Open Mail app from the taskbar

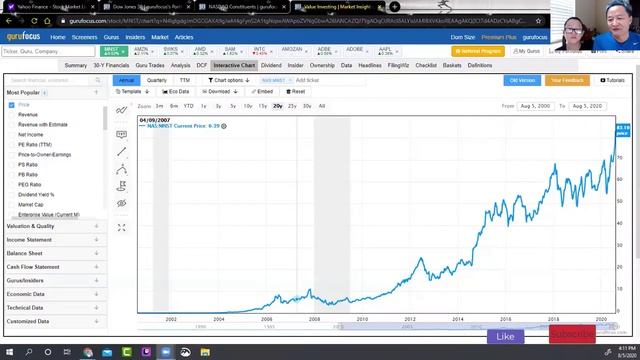pos(107,352)
